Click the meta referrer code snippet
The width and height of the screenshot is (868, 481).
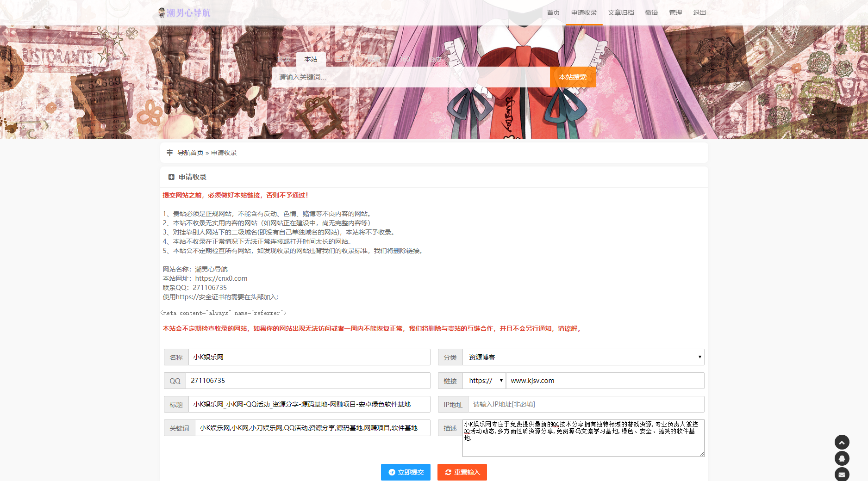[x=224, y=313]
